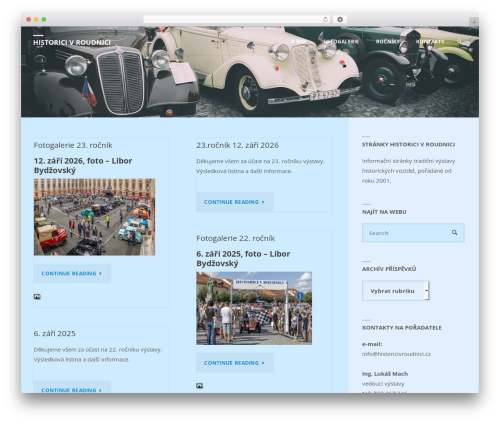Click the "6. září 2025, foto – Libor Bydžovský" heading

[x=243, y=259]
